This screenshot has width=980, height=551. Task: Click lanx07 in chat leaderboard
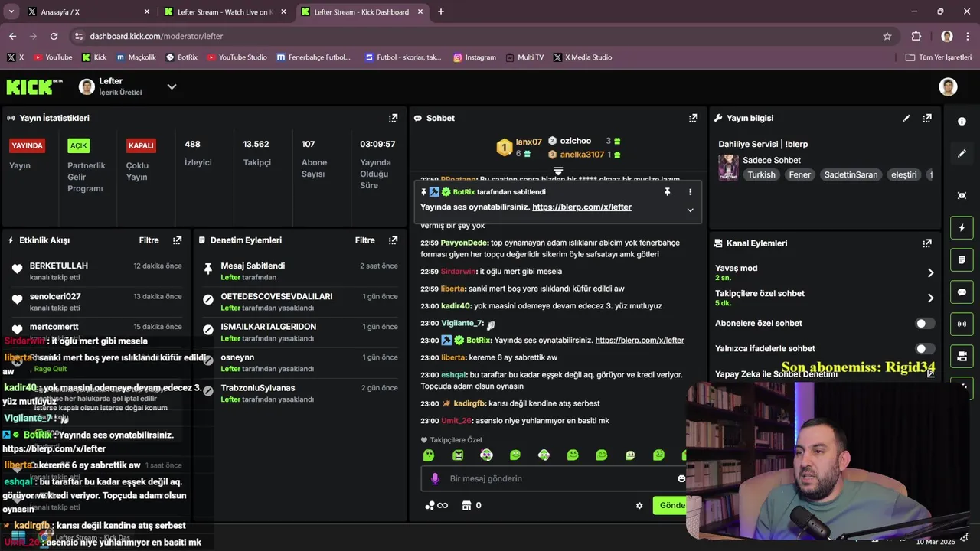click(528, 142)
